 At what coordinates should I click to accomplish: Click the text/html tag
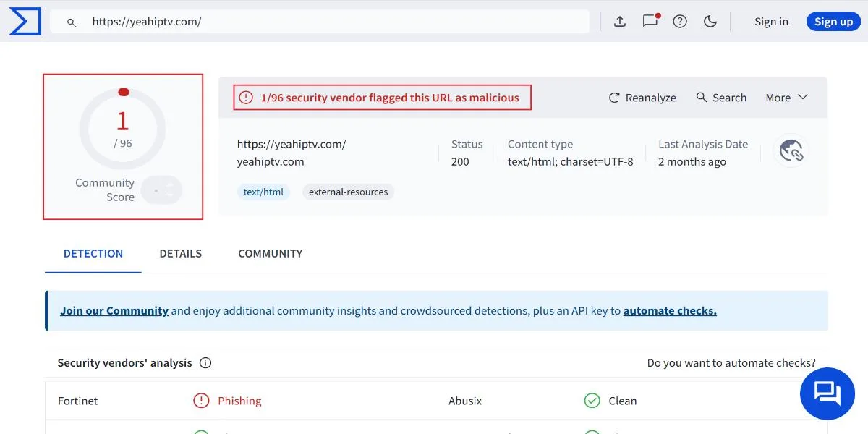(x=263, y=192)
